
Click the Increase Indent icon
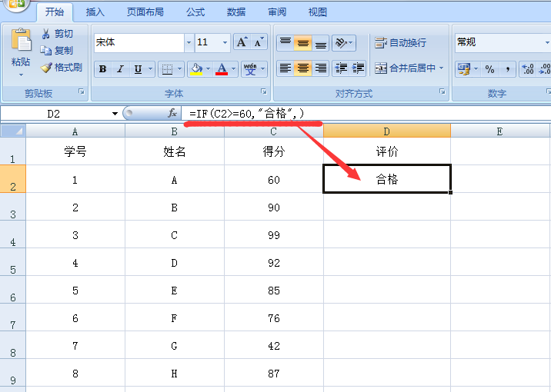pos(358,68)
